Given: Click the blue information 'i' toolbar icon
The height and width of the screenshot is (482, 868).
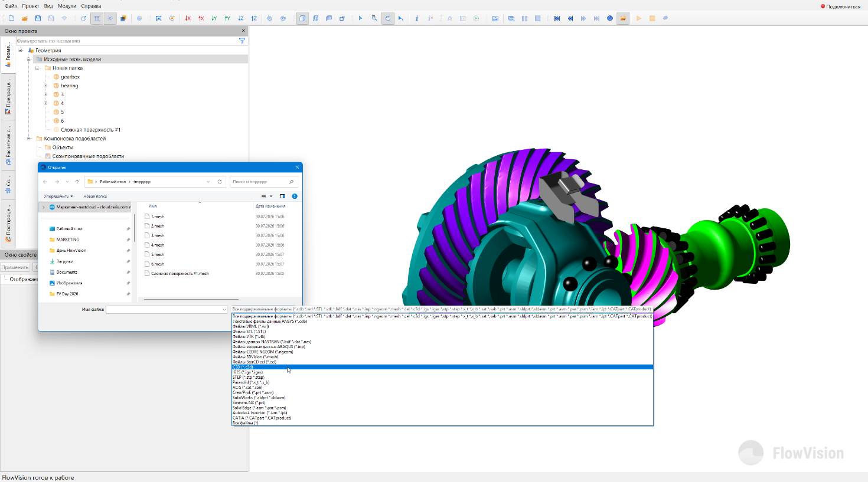Looking at the screenshot, I should 417,18.
